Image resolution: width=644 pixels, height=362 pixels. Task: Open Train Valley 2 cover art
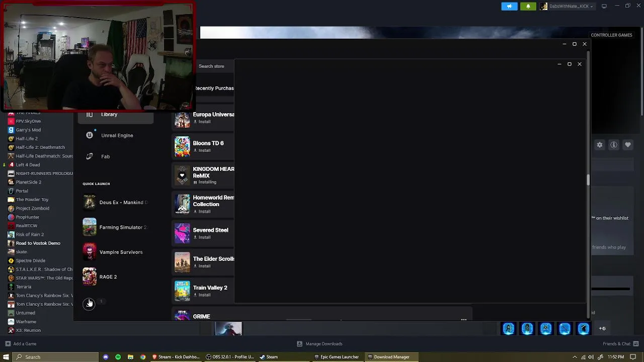coord(182,291)
